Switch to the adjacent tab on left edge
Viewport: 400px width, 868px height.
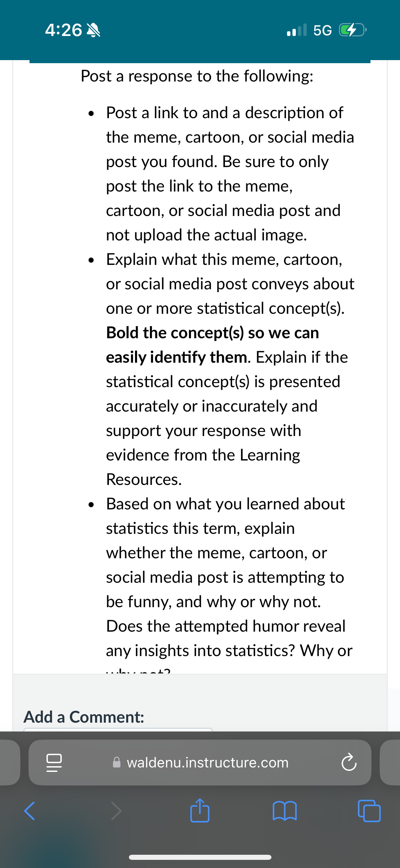click(10, 762)
